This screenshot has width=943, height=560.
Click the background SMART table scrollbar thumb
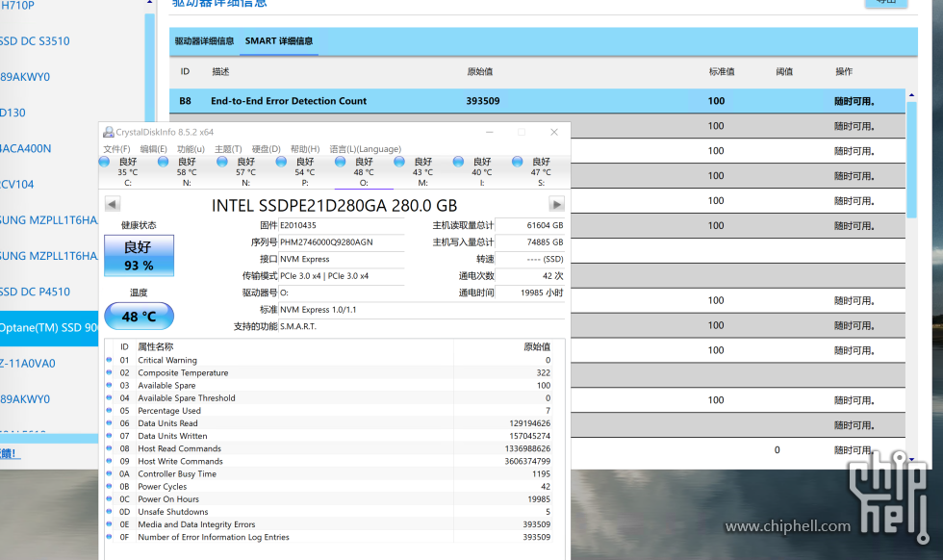912,160
